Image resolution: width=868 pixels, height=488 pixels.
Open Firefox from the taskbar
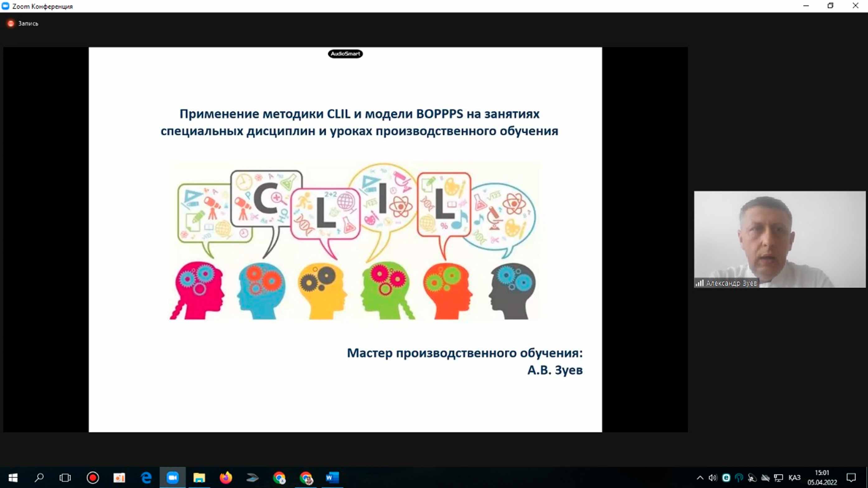226,477
